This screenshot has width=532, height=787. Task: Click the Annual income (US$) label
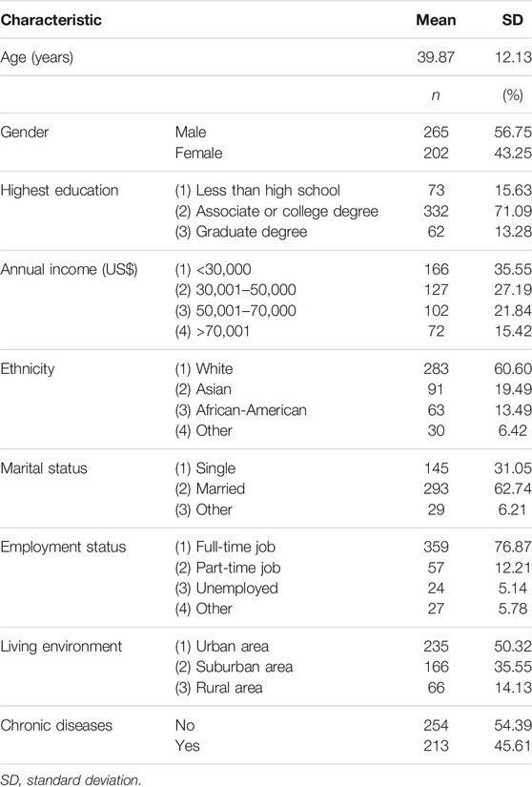pyautogui.click(x=69, y=270)
